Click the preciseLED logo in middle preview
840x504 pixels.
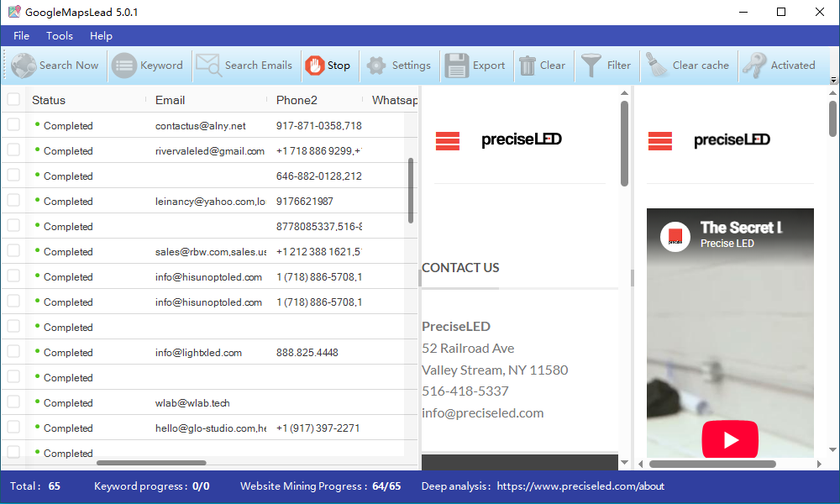pyautogui.click(x=522, y=139)
